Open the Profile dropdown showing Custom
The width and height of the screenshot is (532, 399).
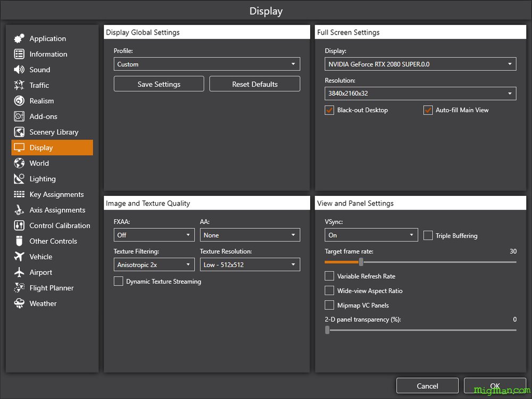pyautogui.click(x=207, y=64)
